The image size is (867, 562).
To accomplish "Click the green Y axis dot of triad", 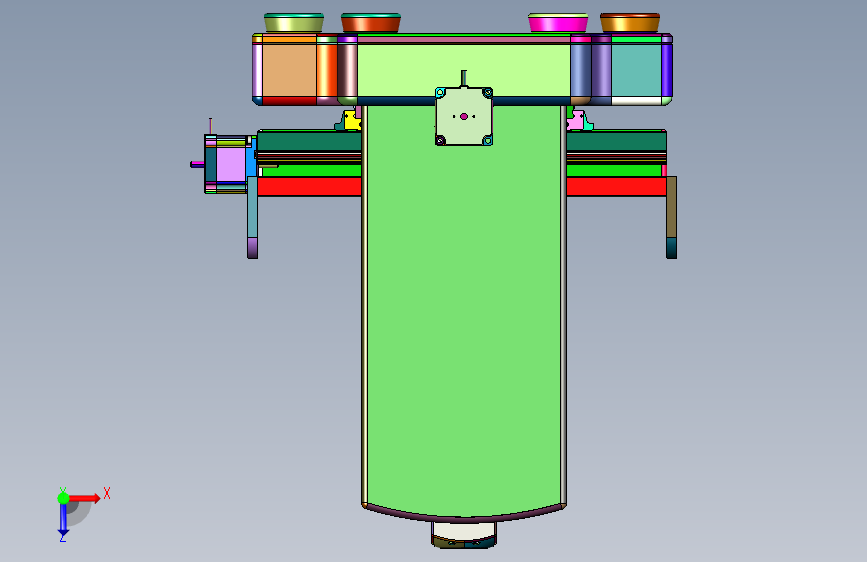I will pyautogui.click(x=63, y=498).
